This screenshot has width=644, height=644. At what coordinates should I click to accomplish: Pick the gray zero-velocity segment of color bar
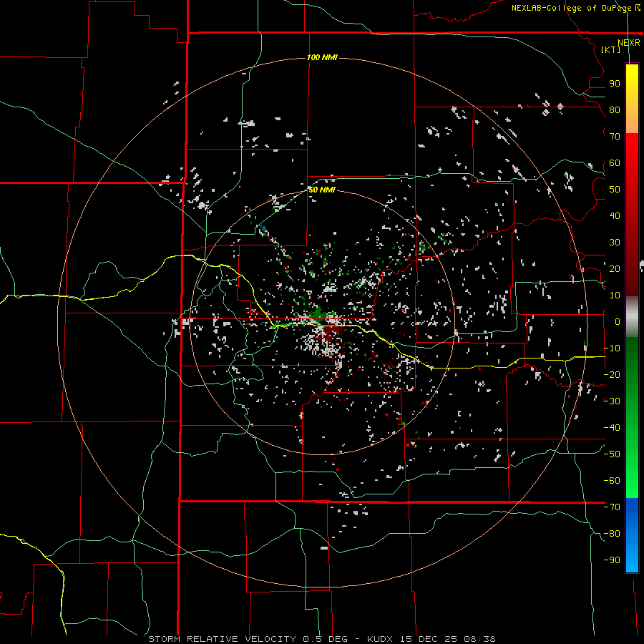click(632, 317)
